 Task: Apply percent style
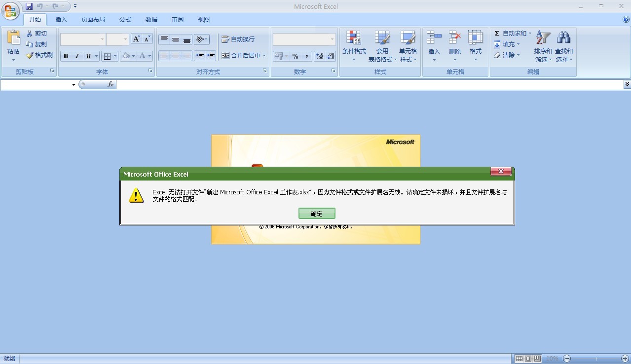point(295,56)
